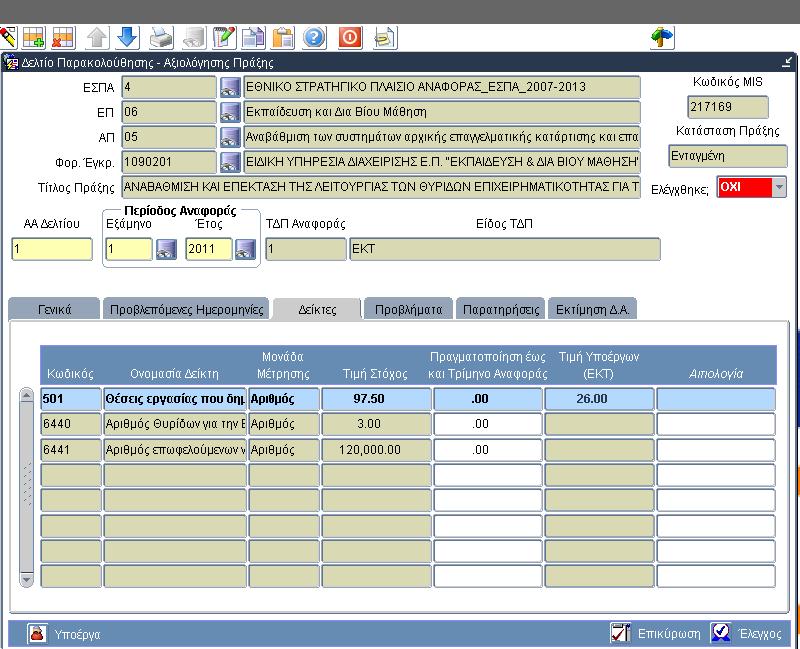This screenshot has width=800, height=649.
Task: Select the indicator code cell 6441
Action: point(71,450)
